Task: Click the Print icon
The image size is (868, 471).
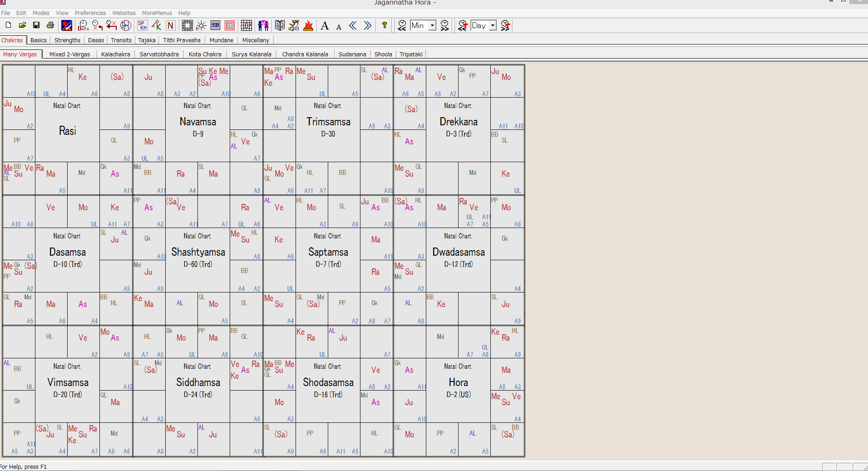Action: click(50, 25)
